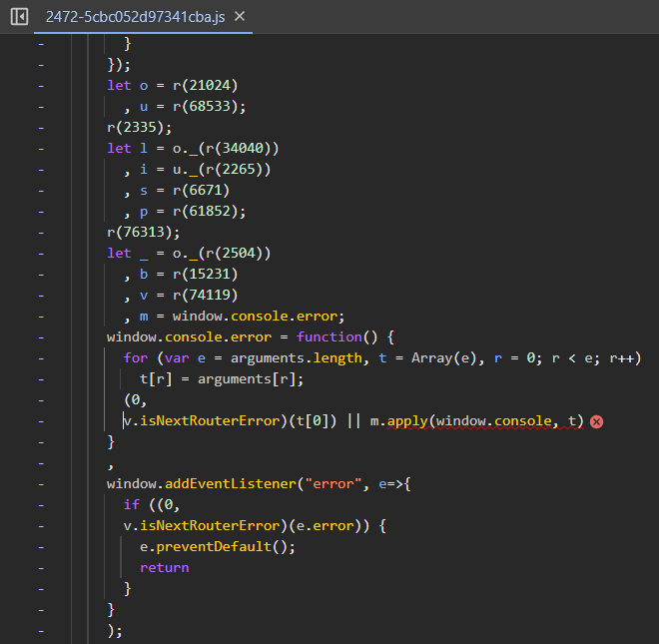Click the 'if ((0,' line
Viewport: 659px width, 644px height.
[152, 505]
